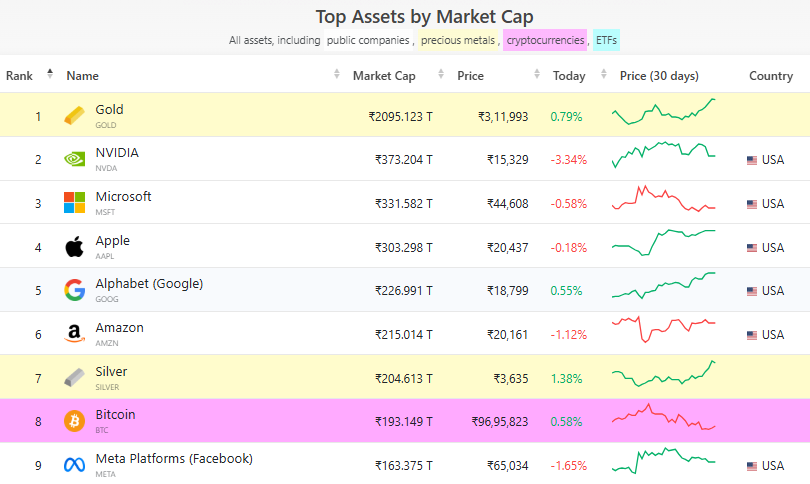Open the Amazon company page
The image size is (810, 484).
[119, 327]
